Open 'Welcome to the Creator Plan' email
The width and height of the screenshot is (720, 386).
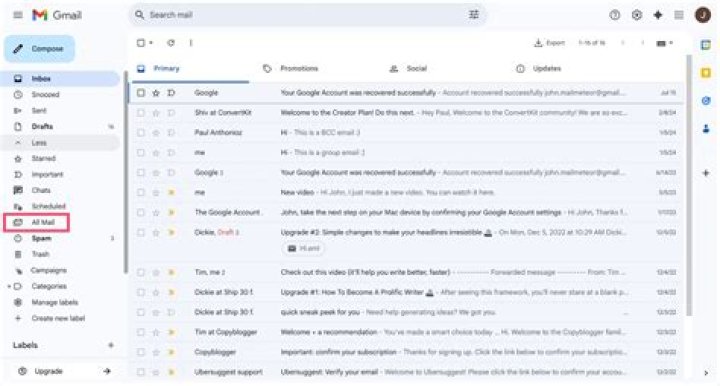point(406,113)
